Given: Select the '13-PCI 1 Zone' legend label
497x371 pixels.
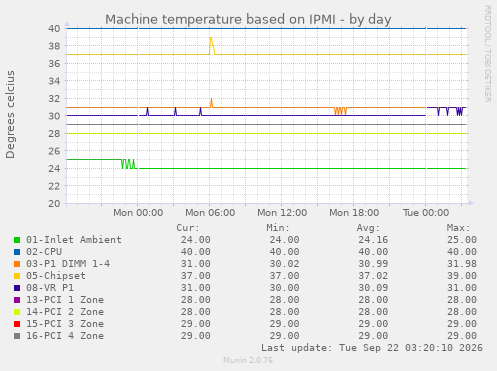Looking at the screenshot, I should pyautogui.click(x=65, y=300).
